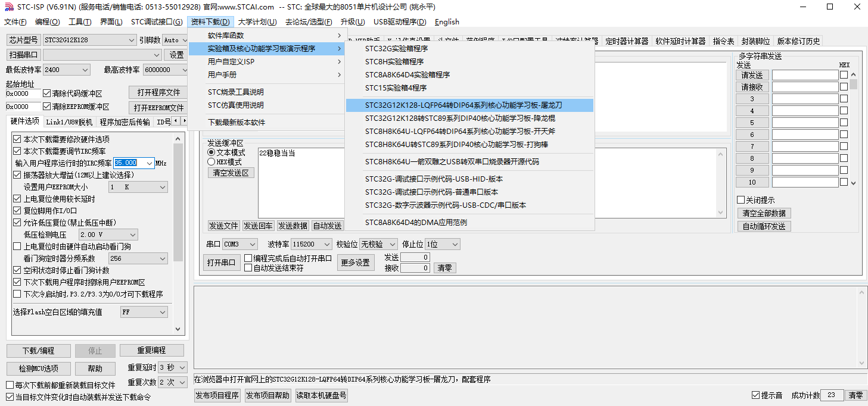This screenshot has width=868, height=406.
Task: Switch the interface language to English
Action: (447, 22)
